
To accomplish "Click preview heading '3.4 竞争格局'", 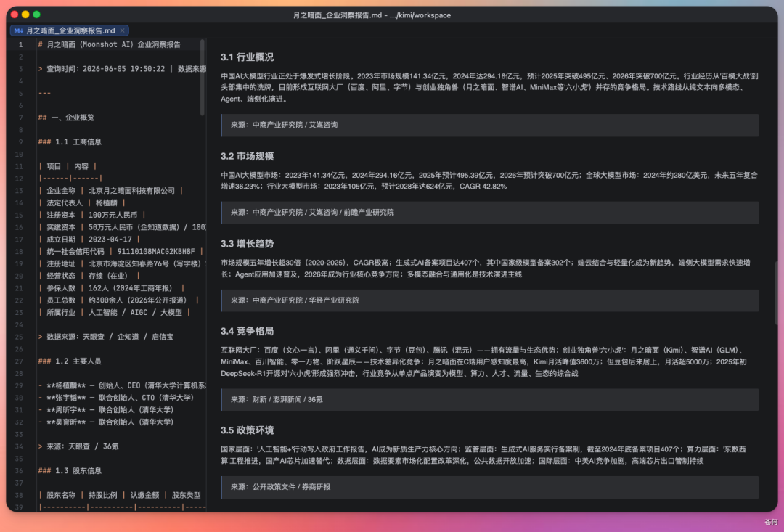I will point(247,331).
